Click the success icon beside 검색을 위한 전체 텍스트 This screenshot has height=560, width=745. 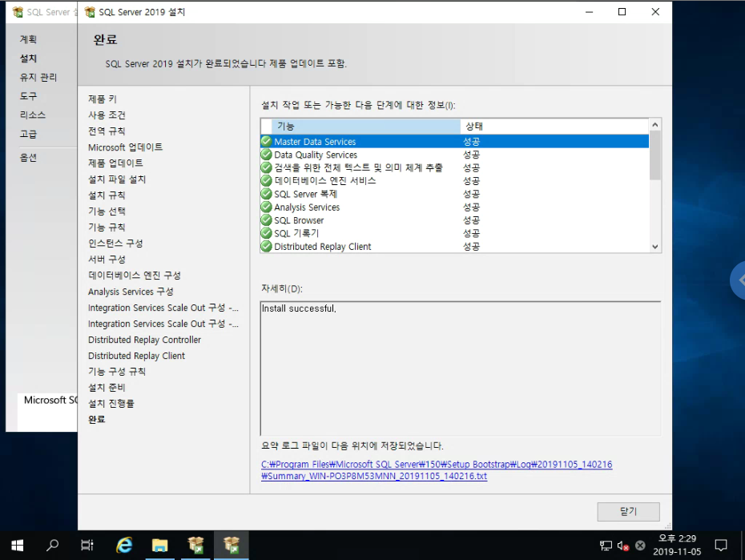(267, 167)
